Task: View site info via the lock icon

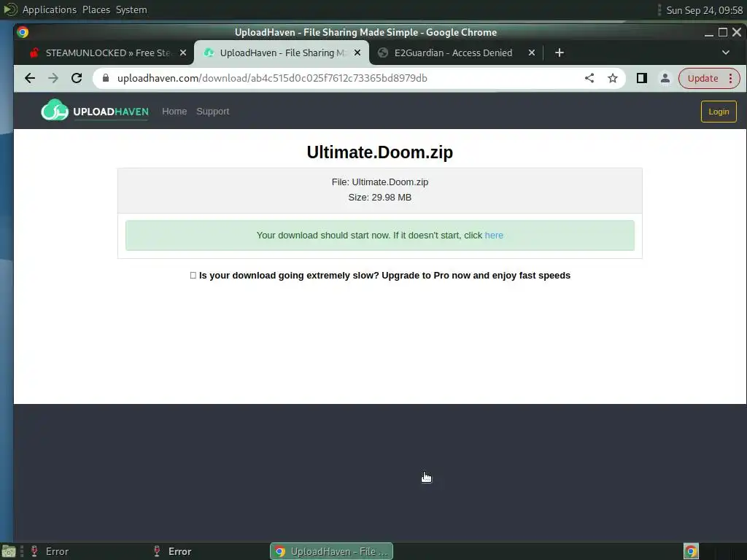Action: point(106,78)
